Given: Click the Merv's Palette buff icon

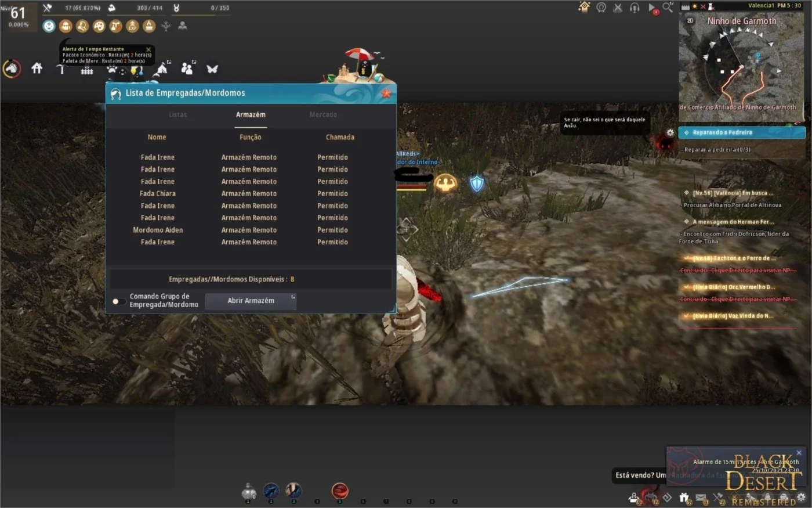Looking at the screenshot, I should 99,26.
